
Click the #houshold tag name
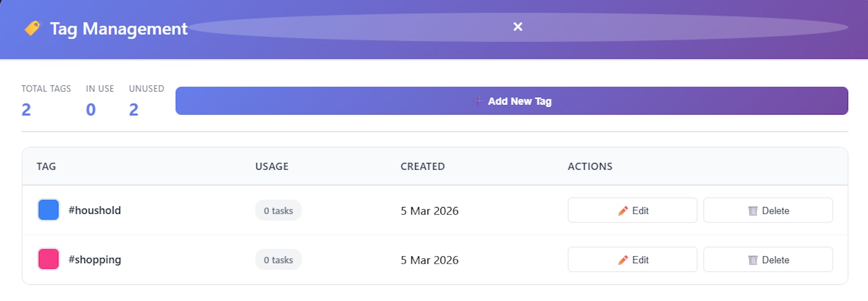click(x=95, y=211)
